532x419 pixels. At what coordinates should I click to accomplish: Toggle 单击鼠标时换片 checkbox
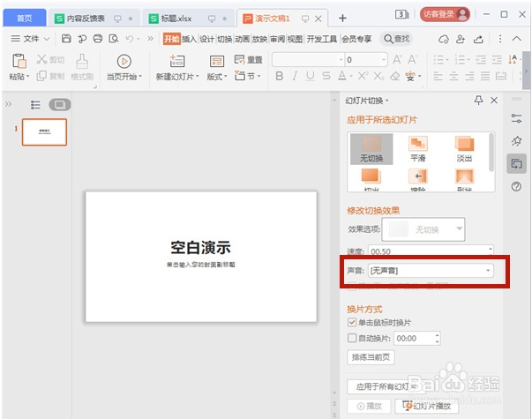pos(352,322)
